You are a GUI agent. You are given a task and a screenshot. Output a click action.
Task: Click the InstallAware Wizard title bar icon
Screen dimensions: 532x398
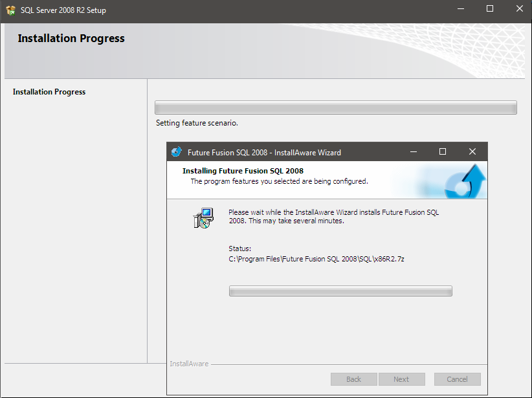[x=177, y=151]
